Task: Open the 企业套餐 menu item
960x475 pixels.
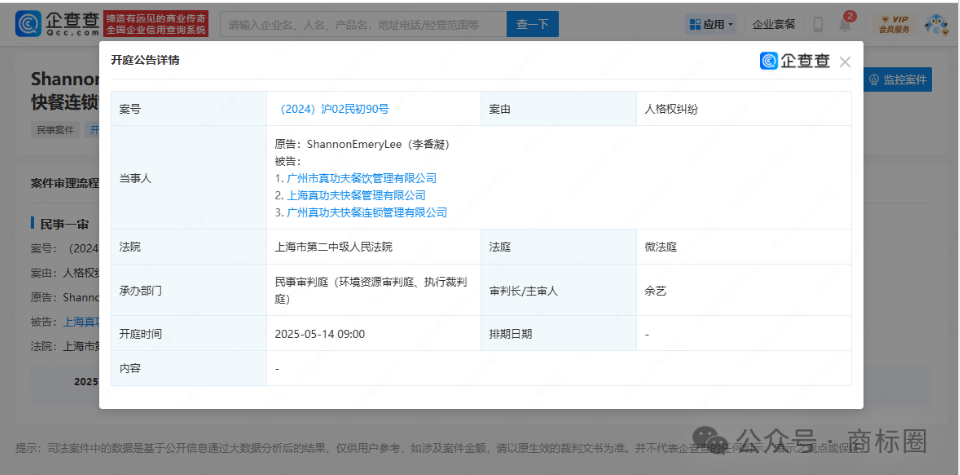Action: click(x=774, y=24)
